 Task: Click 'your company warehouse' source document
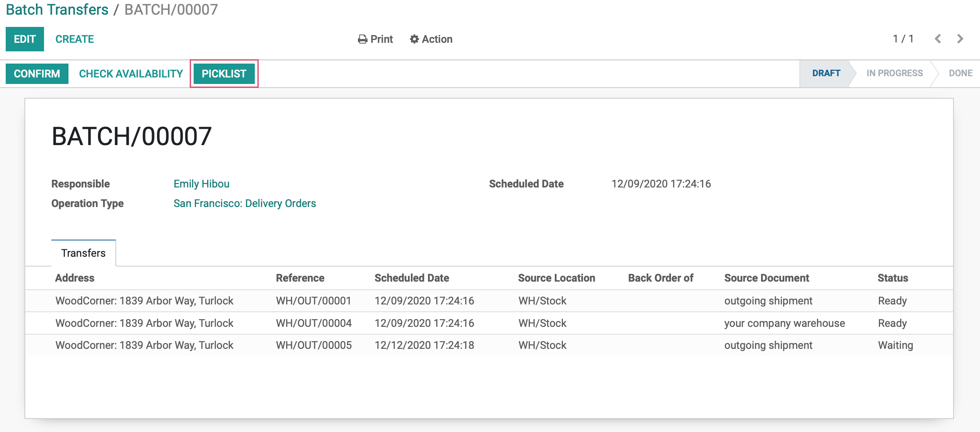point(784,323)
